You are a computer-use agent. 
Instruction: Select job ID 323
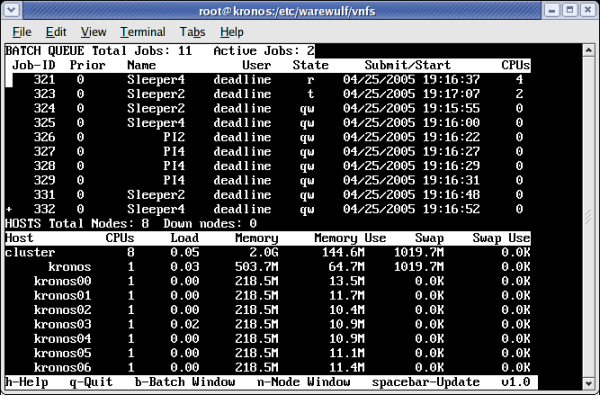tap(44, 94)
